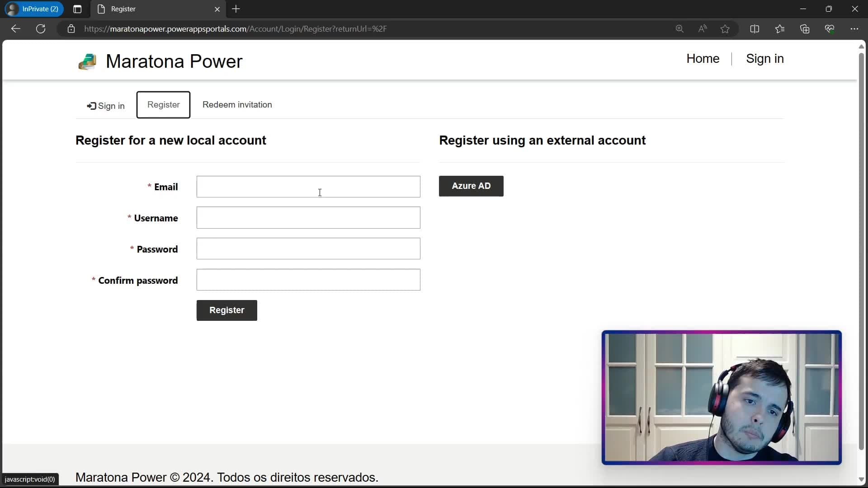Select the Register tab
This screenshot has height=488, width=868.
pos(163,105)
